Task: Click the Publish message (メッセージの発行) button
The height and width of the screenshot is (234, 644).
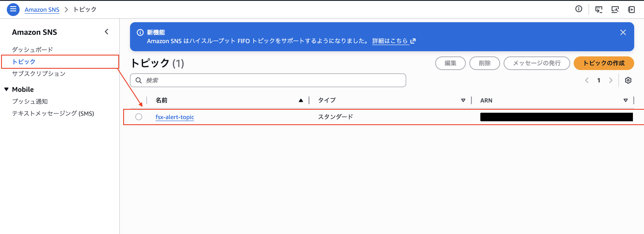Action: coord(537,63)
